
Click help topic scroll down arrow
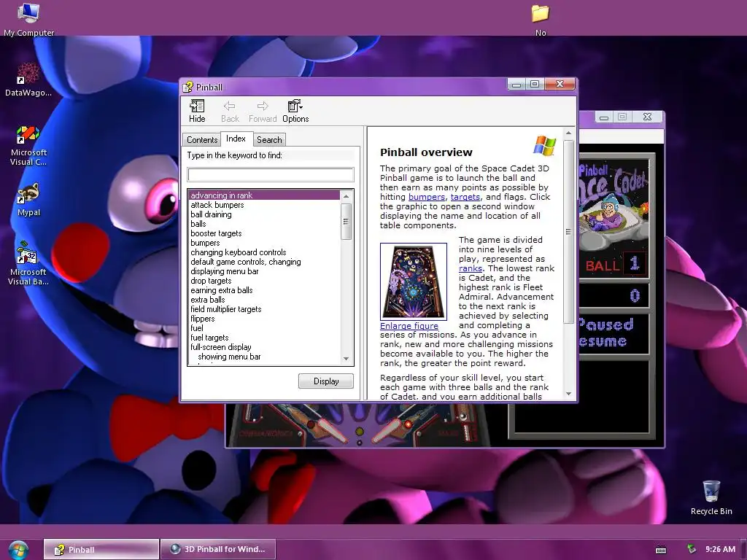point(568,394)
